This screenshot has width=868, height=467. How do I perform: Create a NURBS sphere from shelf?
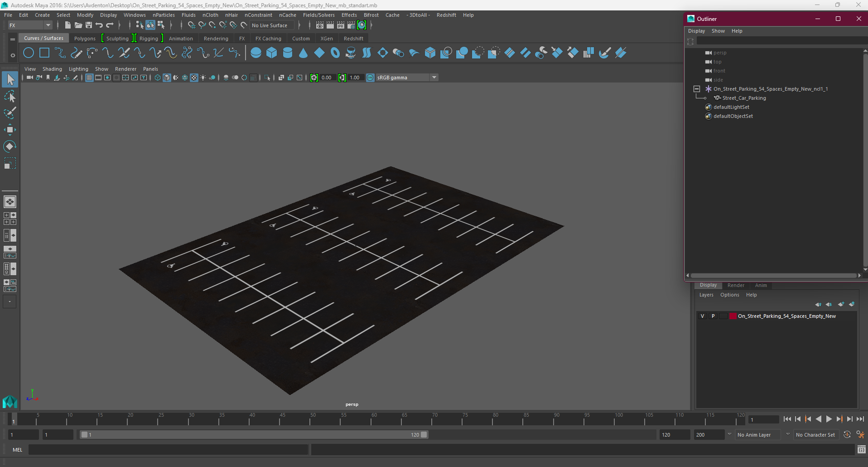tap(256, 53)
